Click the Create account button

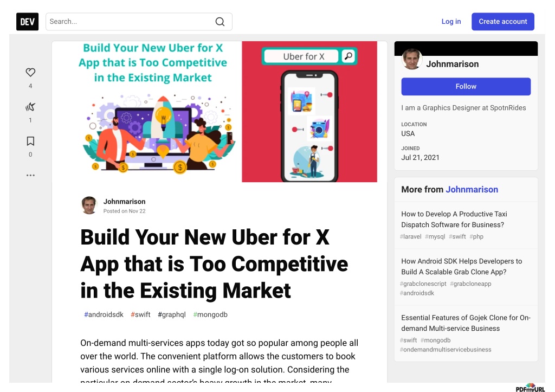[x=502, y=22]
